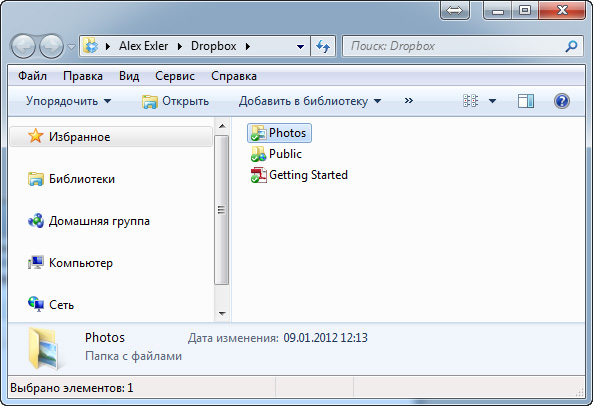Select the Getting Started PDF file

click(299, 175)
